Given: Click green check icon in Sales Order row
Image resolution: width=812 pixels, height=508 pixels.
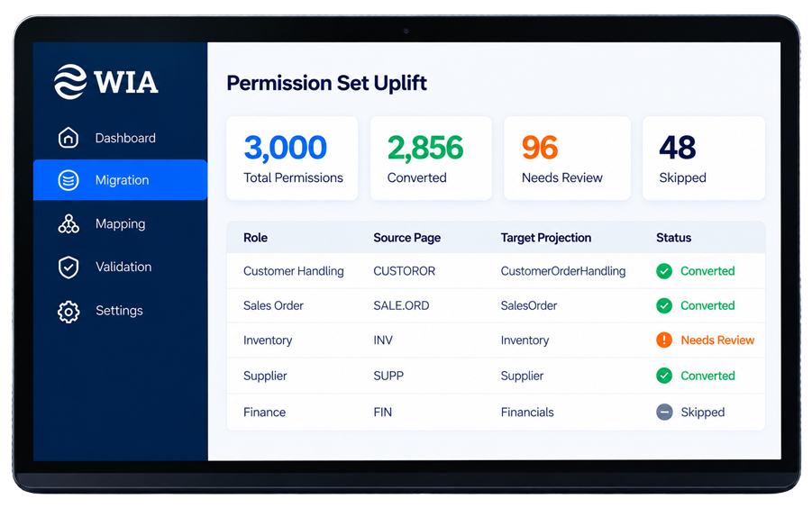Looking at the screenshot, I should pos(664,305).
